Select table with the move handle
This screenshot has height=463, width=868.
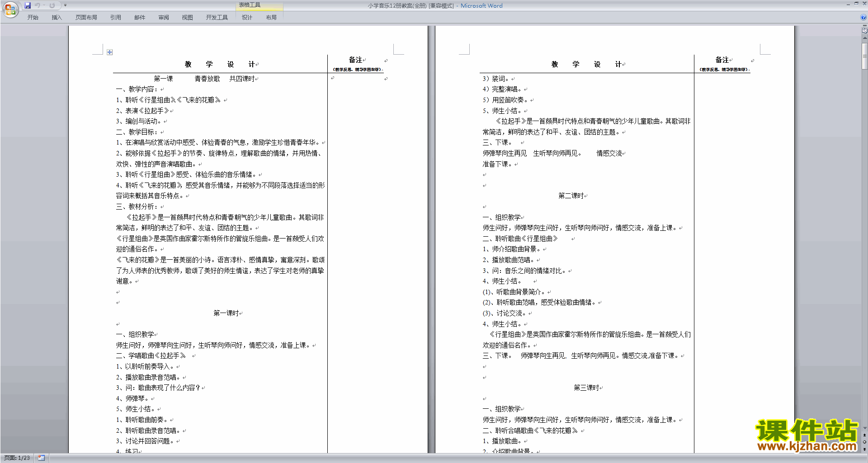tap(109, 52)
